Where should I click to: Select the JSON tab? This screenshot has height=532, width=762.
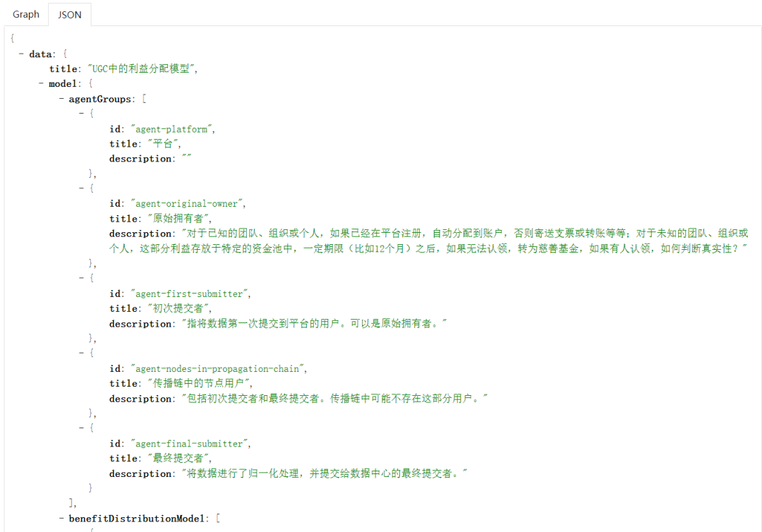click(x=70, y=15)
